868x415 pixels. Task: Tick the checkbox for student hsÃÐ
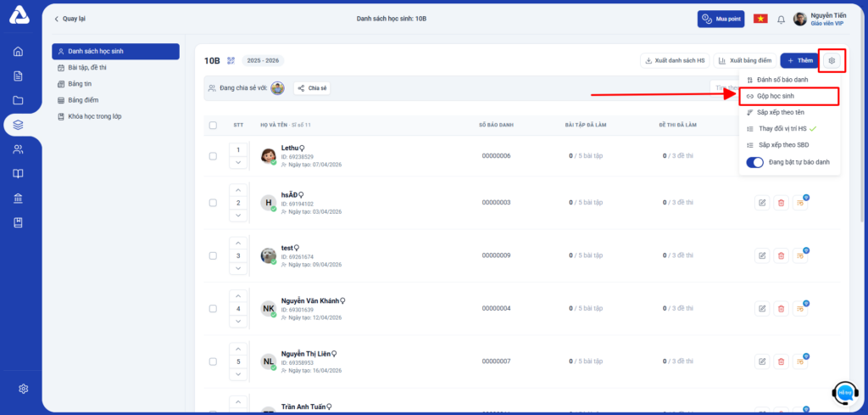pos(213,203)
